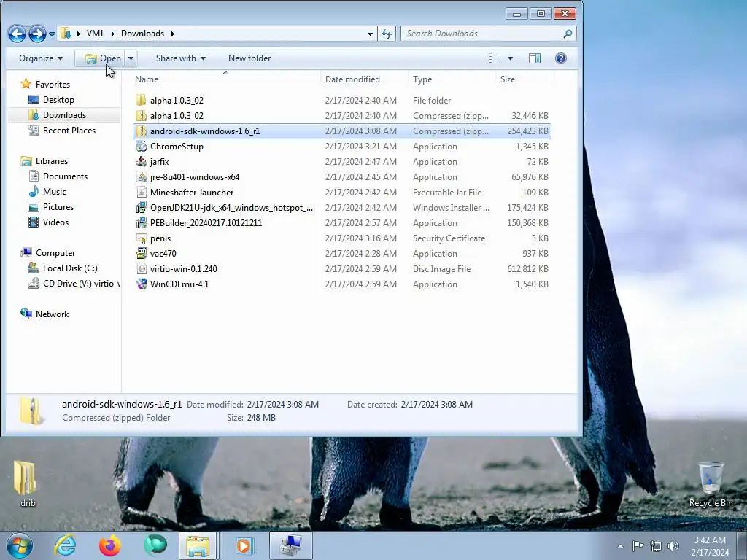Viewport: 747px width, 560px height.
Task: Open Windows Media Player taskbar icon
Action: 244,545
